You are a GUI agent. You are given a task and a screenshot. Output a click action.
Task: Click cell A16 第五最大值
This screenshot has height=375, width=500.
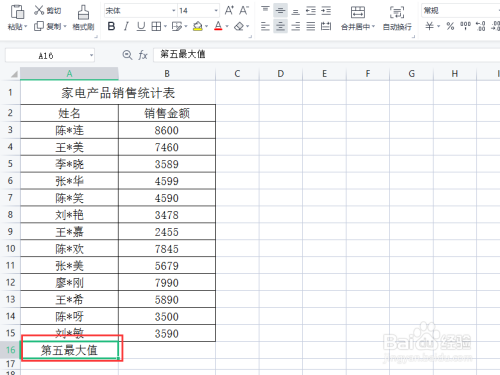[69, 350]
